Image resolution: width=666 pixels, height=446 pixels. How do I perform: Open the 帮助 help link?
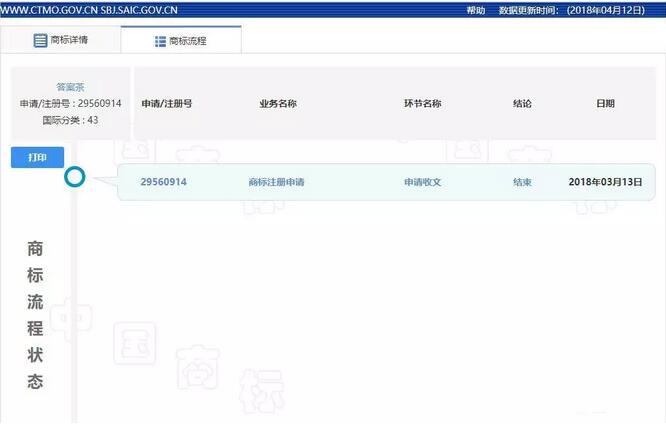(x=476, y=10)
